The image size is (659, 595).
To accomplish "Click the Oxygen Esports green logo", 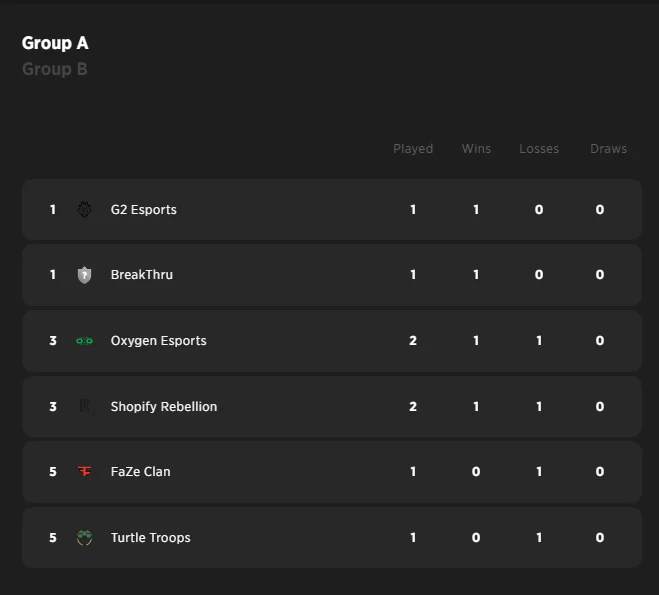I will [x=84, y=341].
